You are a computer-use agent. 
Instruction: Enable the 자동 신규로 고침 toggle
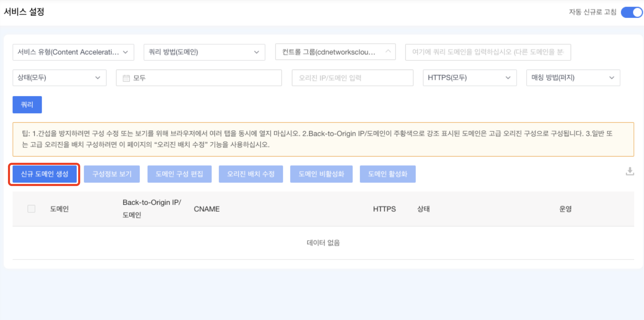click(632, 12)
